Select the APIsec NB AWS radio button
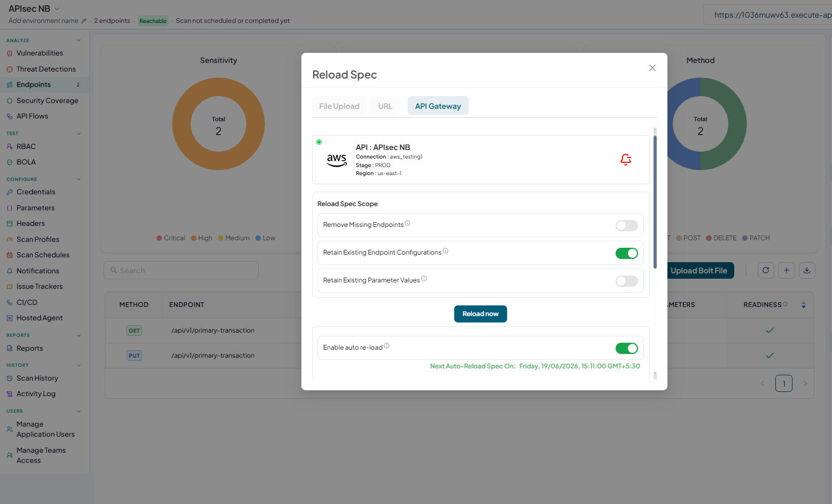 coord(319,142)
